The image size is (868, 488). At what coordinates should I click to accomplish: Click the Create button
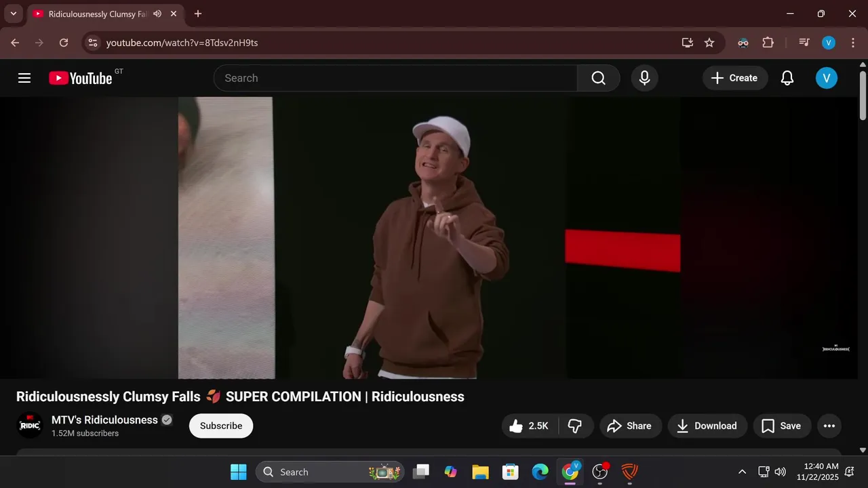735,78
